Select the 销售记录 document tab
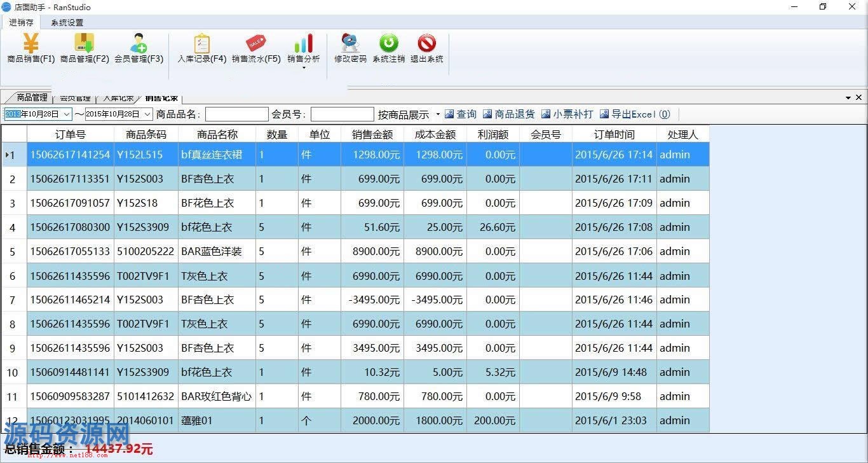Viewport: 868px width, 463px height. [x=161, y=97]
